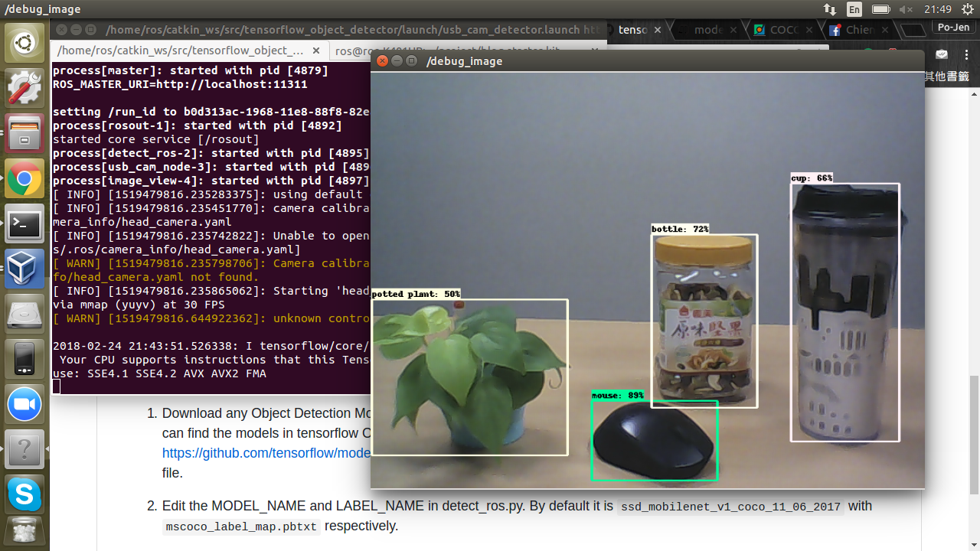Open Chrome's three-dot menu
Screen dimensions: 980x551
[966, 54]
